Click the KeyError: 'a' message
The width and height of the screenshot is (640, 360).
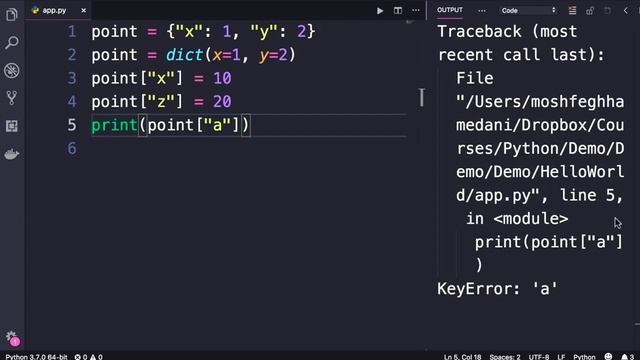tap(497, 289)
